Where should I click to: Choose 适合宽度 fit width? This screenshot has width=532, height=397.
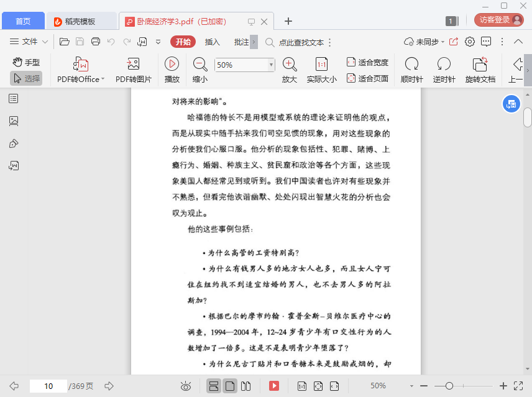pyautogui.click(x=367, y=62)
